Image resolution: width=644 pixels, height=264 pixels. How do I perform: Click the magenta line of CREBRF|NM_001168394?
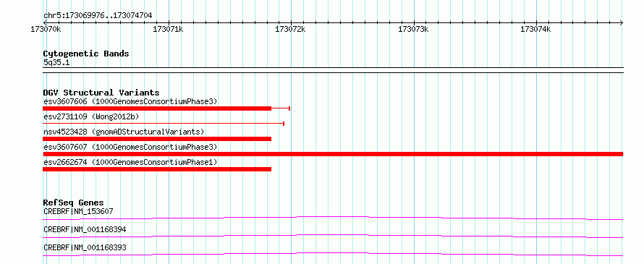tap(333, 236)
